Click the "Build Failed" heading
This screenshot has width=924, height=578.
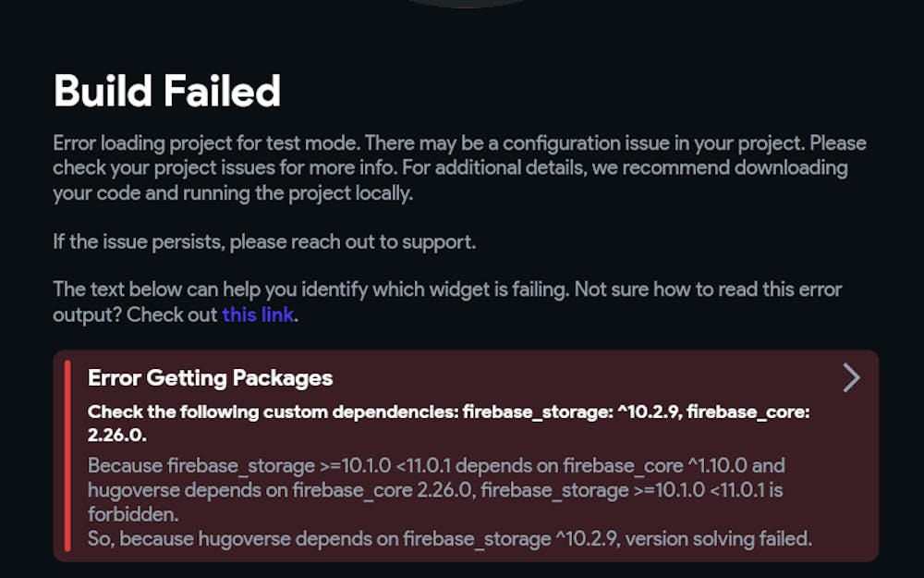coord(167,91)
